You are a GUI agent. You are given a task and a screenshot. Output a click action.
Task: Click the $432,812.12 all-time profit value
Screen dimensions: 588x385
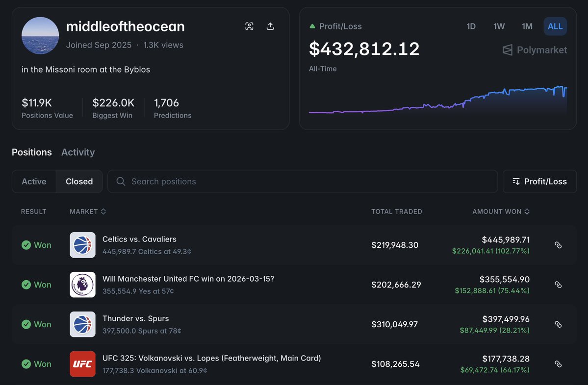click(x=364, y=49)
